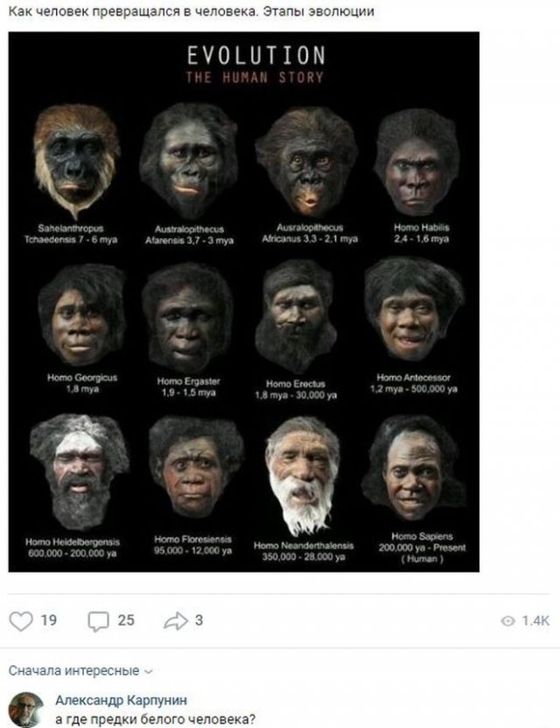This screenshot has width=560, height=728.
Task: Open the Сначала интересные sorting dropdown
Action: (x=80, y=671)
